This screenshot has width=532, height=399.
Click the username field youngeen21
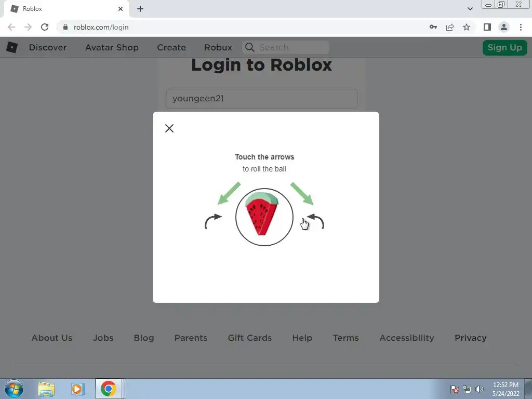pyautogui.click(x=262, y=99)
